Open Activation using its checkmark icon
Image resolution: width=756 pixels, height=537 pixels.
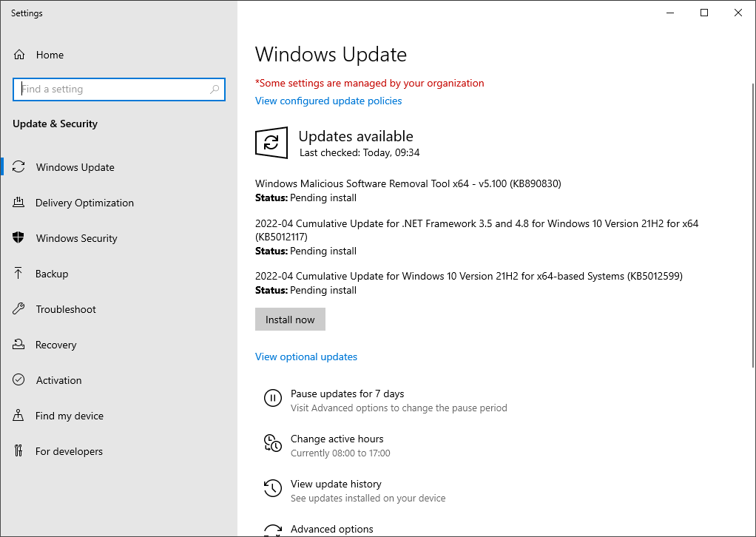19,379
